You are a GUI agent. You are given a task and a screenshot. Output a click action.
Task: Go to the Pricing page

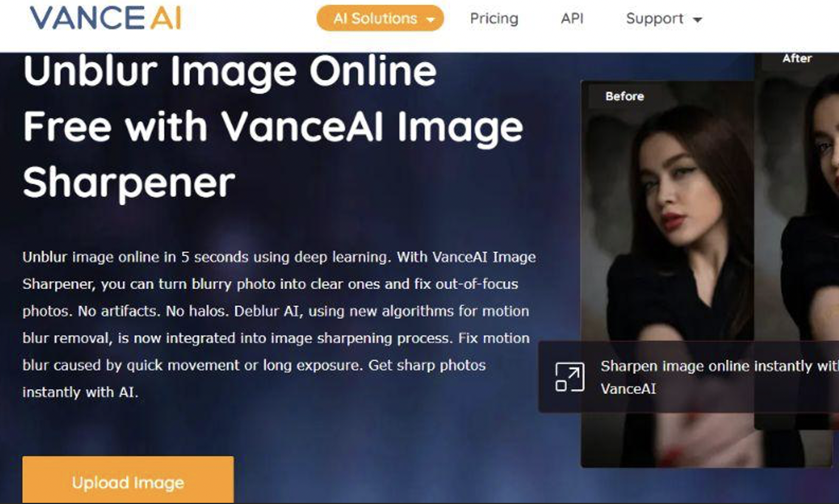(x=494, y=19)
